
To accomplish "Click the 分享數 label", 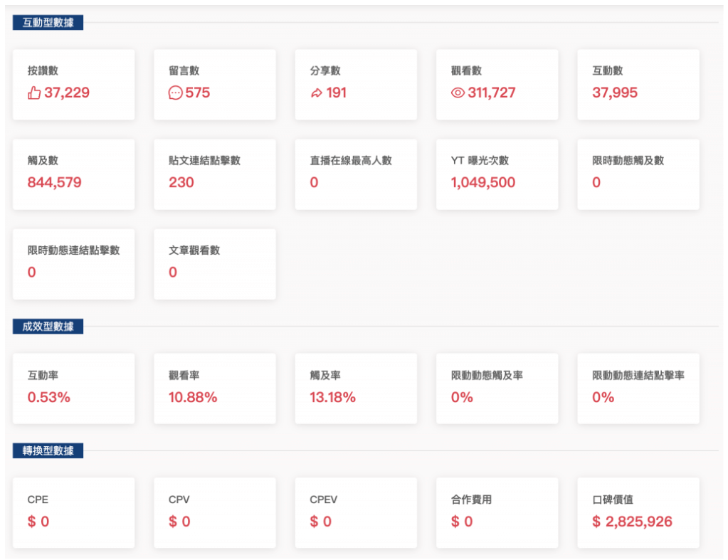I will coord(325,70).
